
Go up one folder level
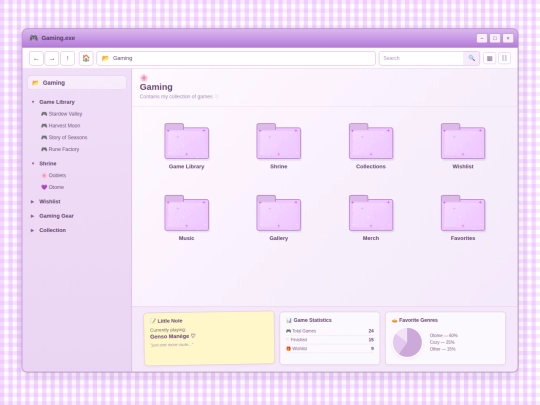68,58
